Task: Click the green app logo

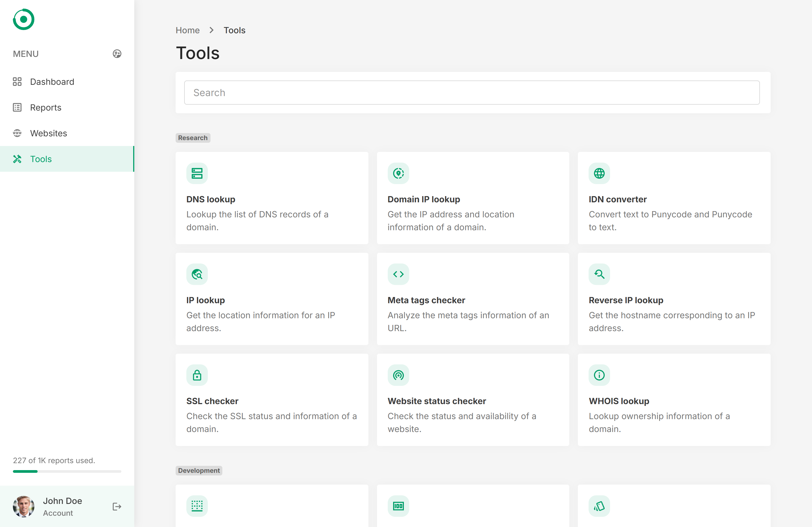Action: 24,19
